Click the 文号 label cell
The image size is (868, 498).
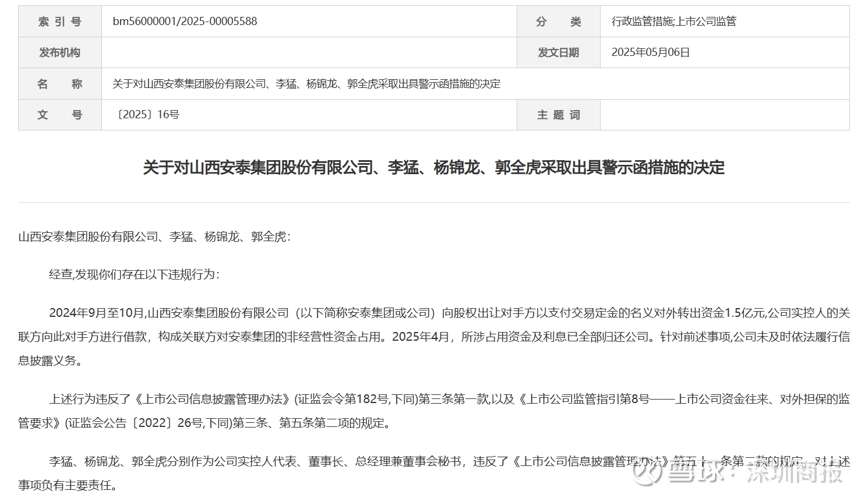[x=60, y=115]
